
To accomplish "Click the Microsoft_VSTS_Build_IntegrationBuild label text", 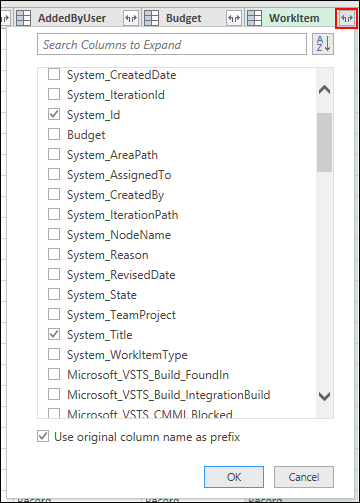I will pos(169,395).
